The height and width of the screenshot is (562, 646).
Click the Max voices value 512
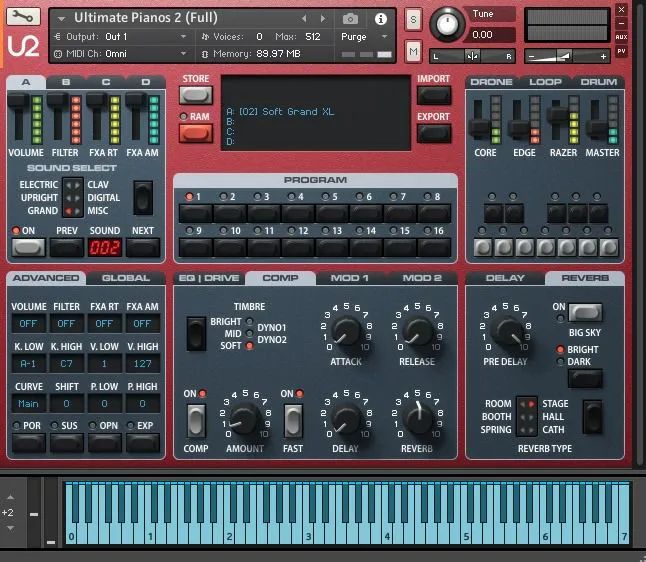pos(313,37)
